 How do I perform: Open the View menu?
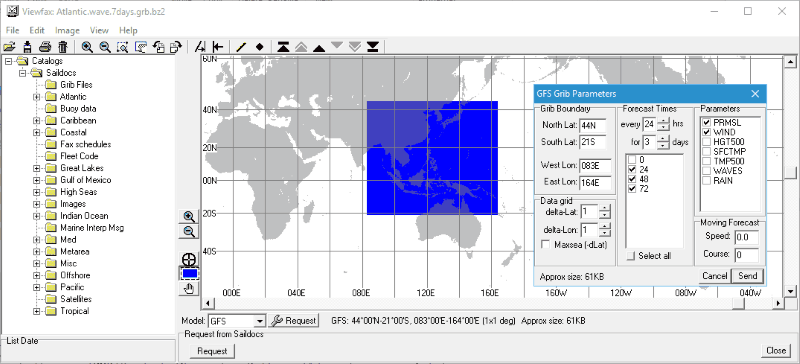point(99,31)
